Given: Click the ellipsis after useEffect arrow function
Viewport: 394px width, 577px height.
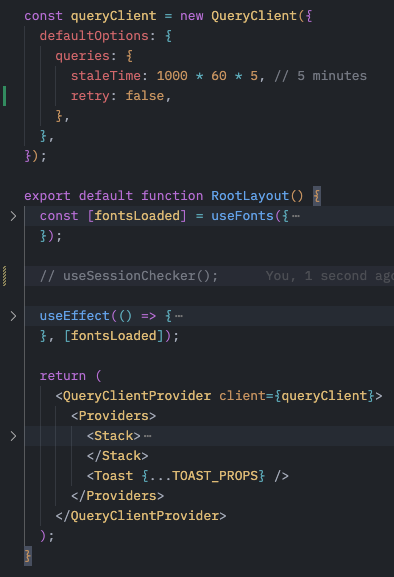Looking at the screenshot, I should (x=179, y=316).
